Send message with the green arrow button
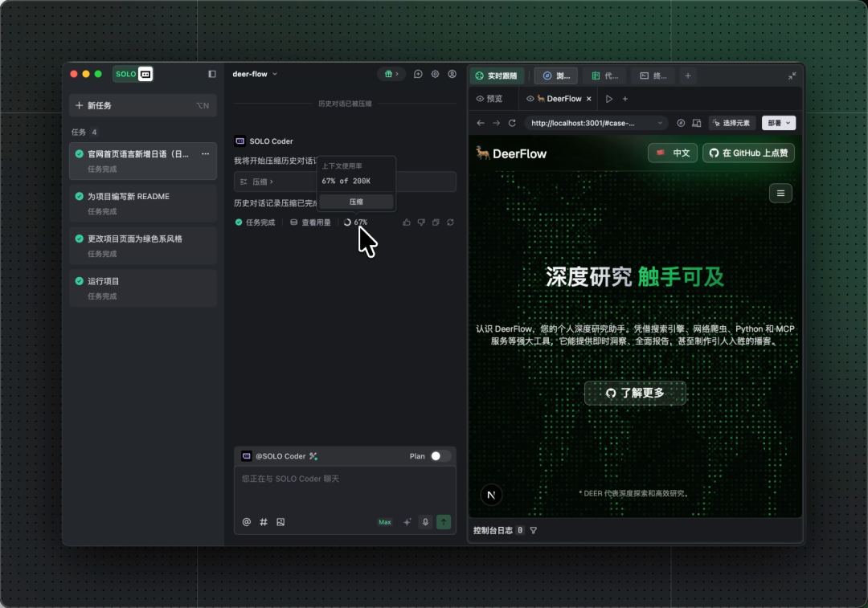 point(444,522)
